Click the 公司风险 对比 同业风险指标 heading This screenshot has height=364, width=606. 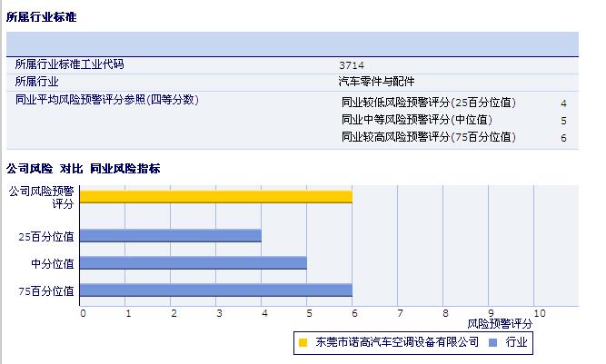tap(84, 169)
